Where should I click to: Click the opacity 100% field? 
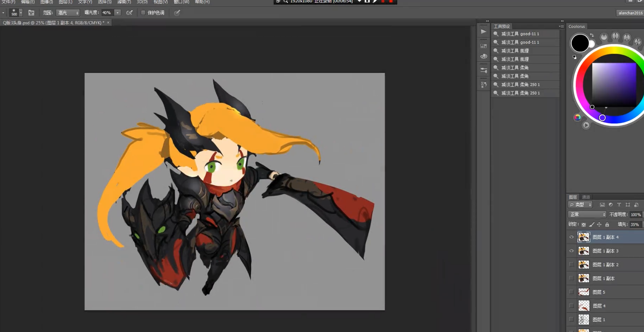[636, 214]
